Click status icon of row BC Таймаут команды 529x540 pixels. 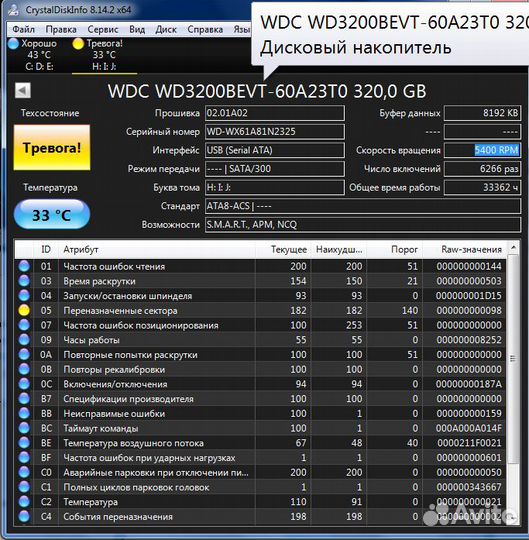click(x=24, y=428)
